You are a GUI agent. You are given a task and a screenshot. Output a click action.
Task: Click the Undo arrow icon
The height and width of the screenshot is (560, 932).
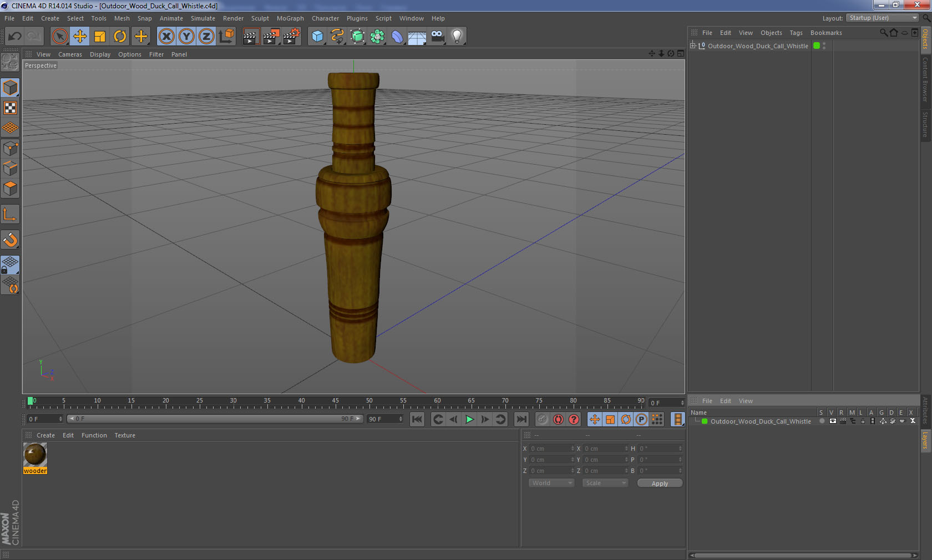(x=15, y=37)
